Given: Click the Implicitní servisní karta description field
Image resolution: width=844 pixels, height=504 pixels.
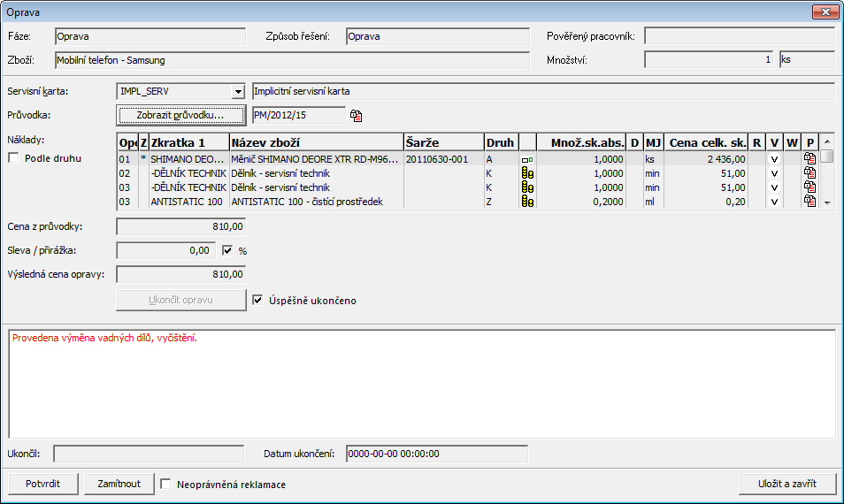Looking at the screenshot, I should tap(543, 91).
